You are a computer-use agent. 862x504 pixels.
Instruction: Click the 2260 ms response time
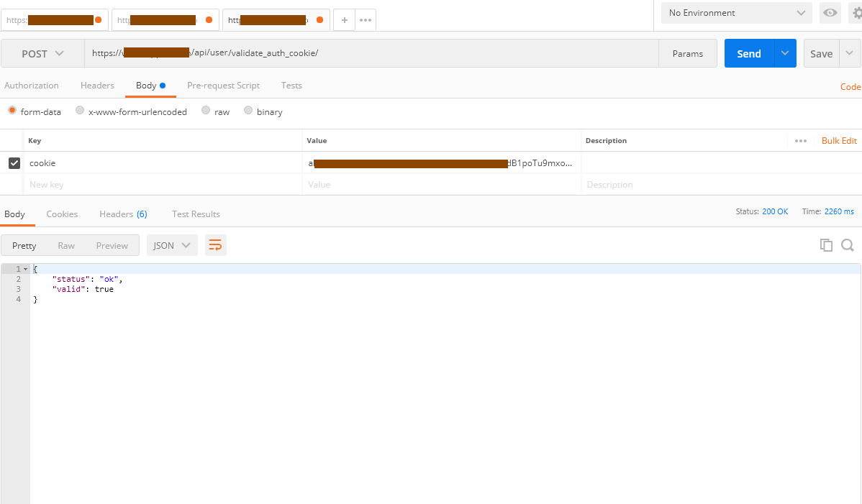839,211
